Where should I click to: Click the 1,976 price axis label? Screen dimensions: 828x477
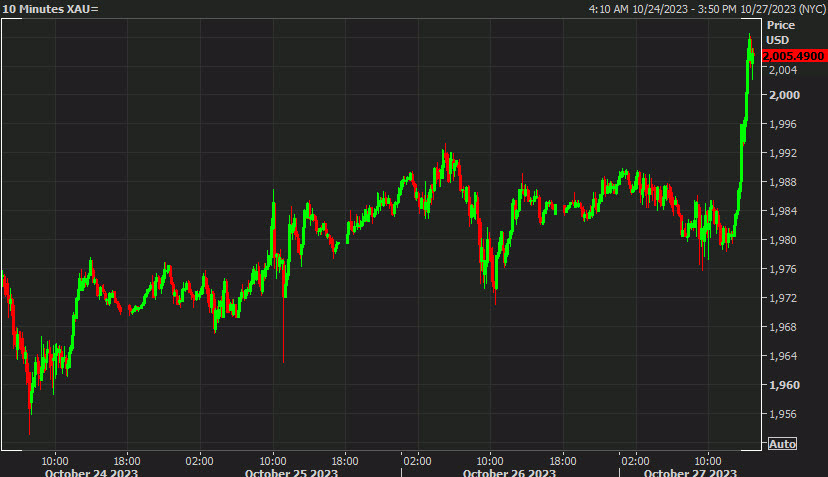click(784, 269)
